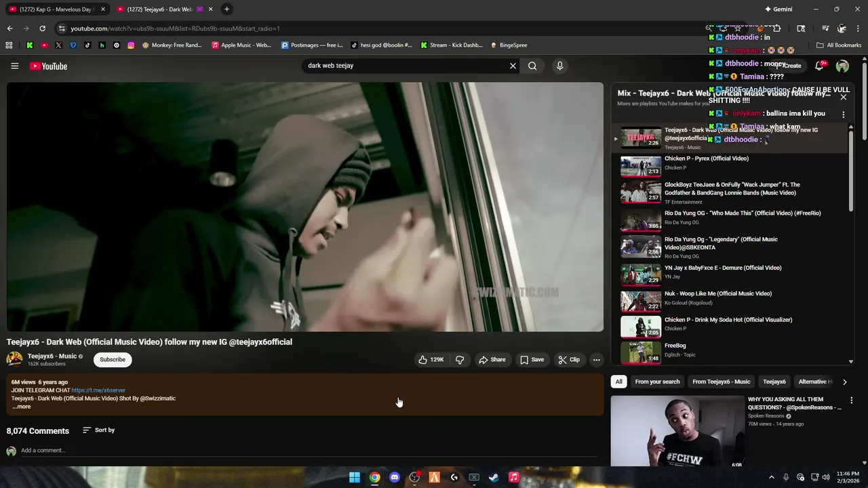Open Windows Start menu

click(x=355, y=477)
